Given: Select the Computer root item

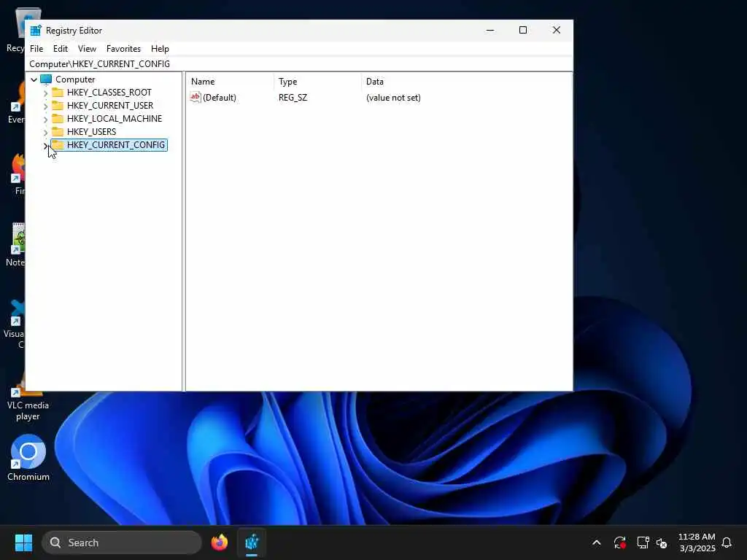Looking at the screenshot, I should coord(75,79).
